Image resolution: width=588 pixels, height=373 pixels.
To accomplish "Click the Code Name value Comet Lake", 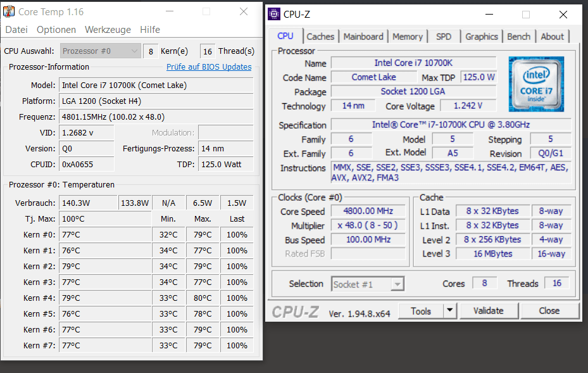I will coord(374,77).
